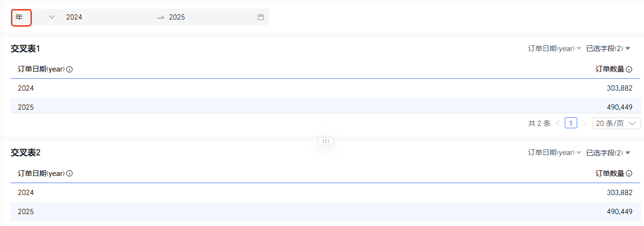Open the 年 granularity dropdown
This screenshot has width=644, height=226.
(x=36, y=17)
